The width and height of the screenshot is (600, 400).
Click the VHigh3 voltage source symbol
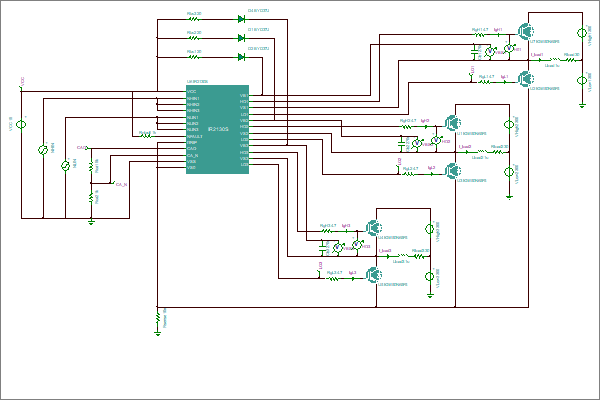430,229
